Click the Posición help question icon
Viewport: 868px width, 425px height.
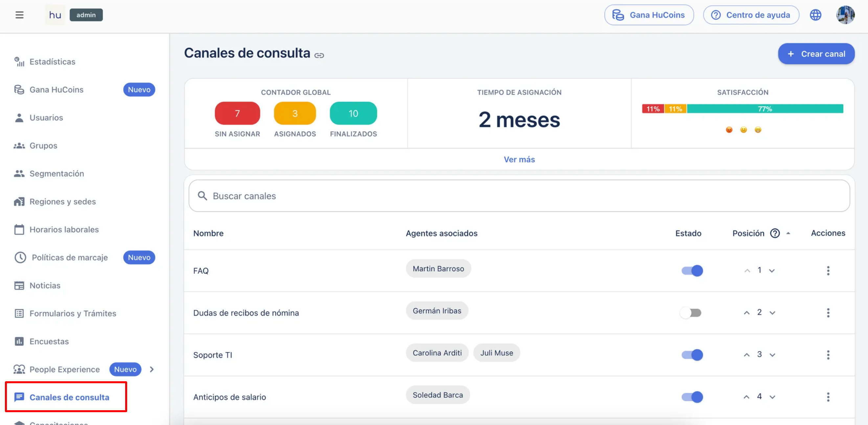[x=775, y=233]
